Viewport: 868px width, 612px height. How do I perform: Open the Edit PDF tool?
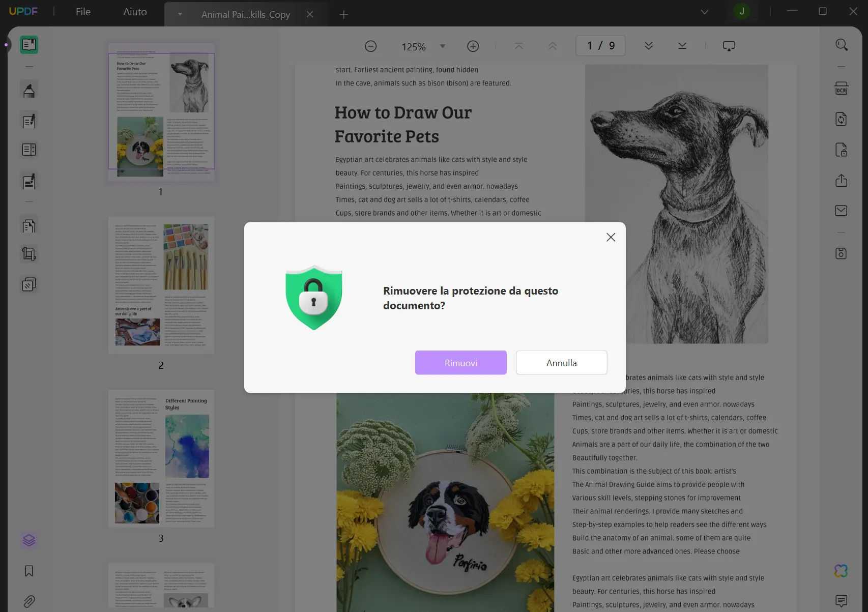click(29, 121)
